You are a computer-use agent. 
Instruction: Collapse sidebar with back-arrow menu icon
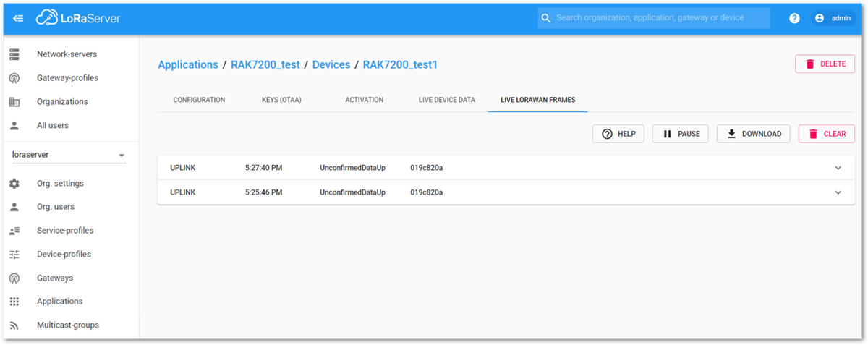click(x=19, y=18)
